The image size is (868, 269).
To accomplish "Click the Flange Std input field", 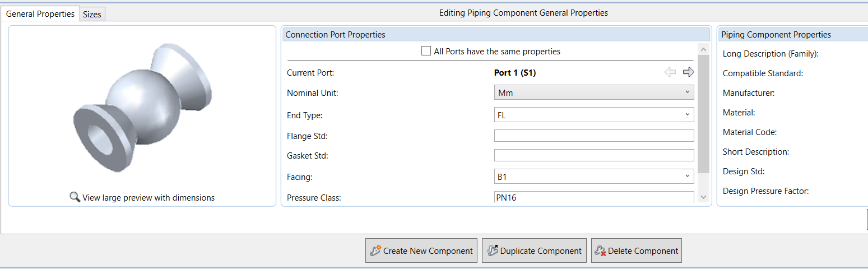I will [593, 136].
